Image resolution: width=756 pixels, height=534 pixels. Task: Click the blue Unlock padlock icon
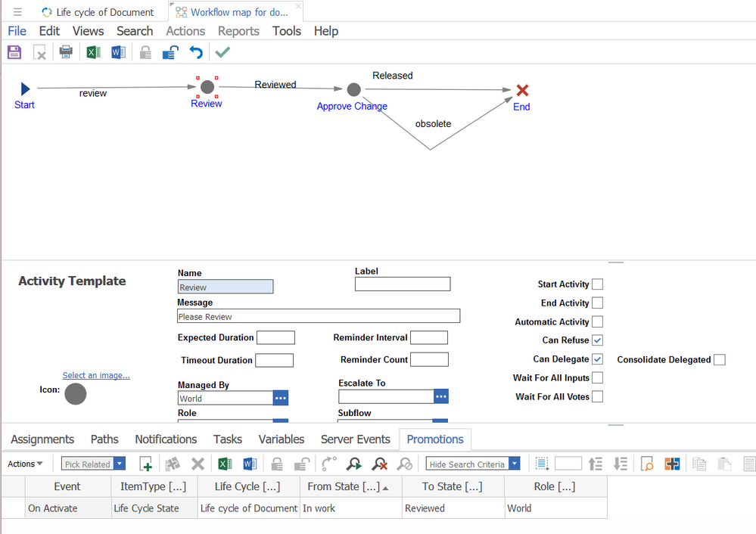tap(170, 52)
